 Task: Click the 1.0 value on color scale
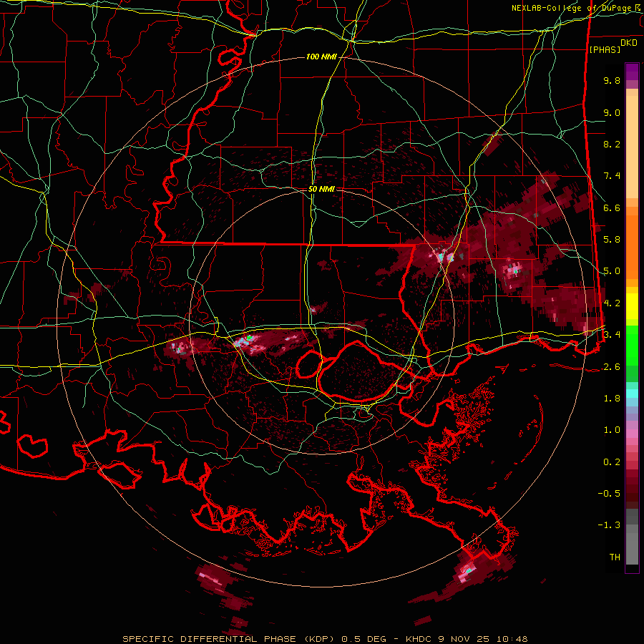[612, 430]
